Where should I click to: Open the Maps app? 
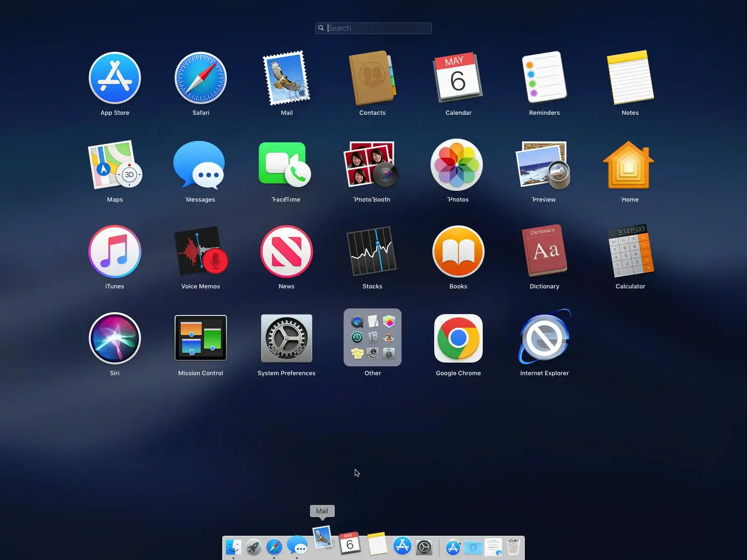click(115, 165)
